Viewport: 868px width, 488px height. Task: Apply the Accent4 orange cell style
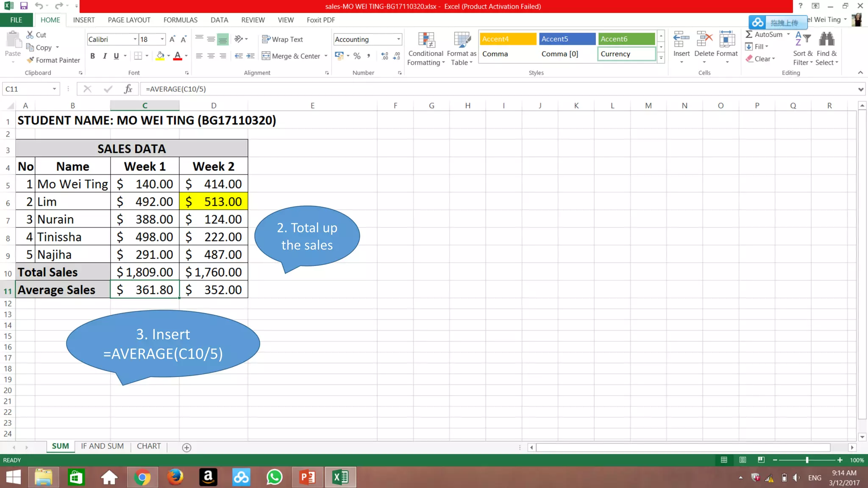(x=508, y=39)
